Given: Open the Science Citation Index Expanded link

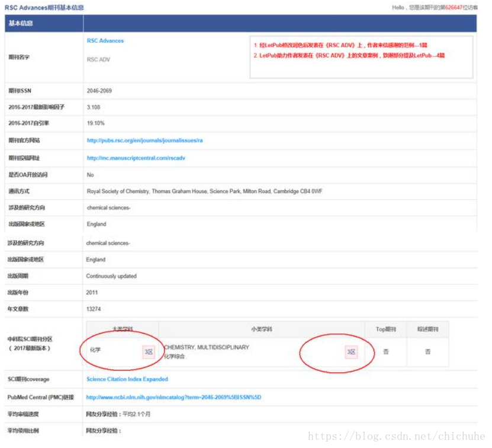Looking at the screenshot, I should click(x=127, y=379).
